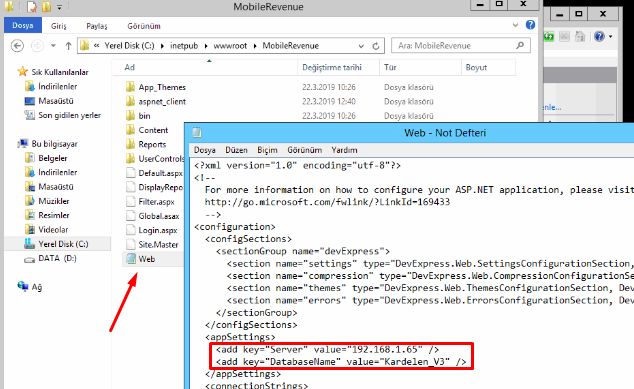
Task: Open Explorer help with the question mark icon
Action: point(530,25)
